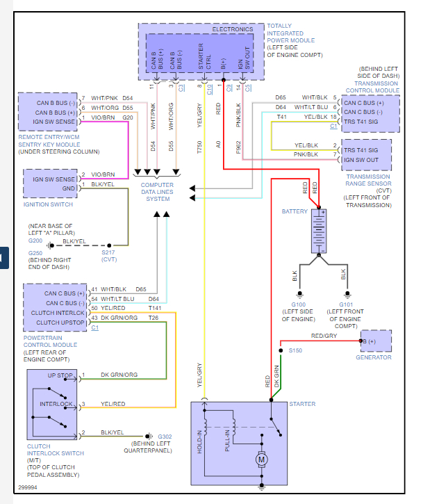Click the Totally Integrated Power Module label
Viewport: 439px width, 504px height.
tap(290, 33)
